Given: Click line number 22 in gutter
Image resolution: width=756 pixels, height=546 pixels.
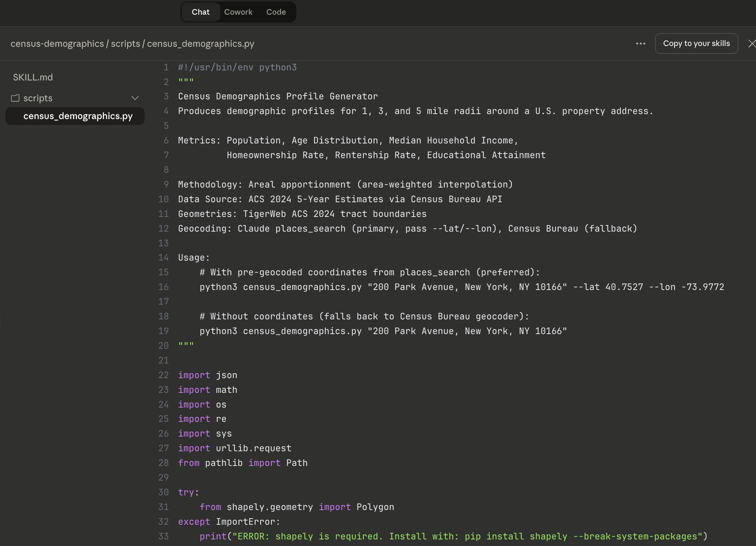Looking at the screenshot, I should click(x=163, y=375).
